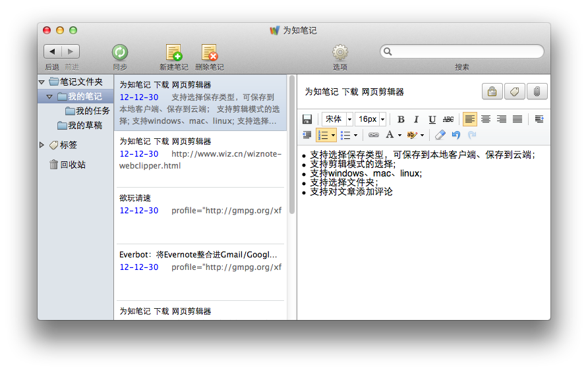
Task: Select the note with wiz.cn/wiznote-webclipper.html link
Action: (200, 159)
